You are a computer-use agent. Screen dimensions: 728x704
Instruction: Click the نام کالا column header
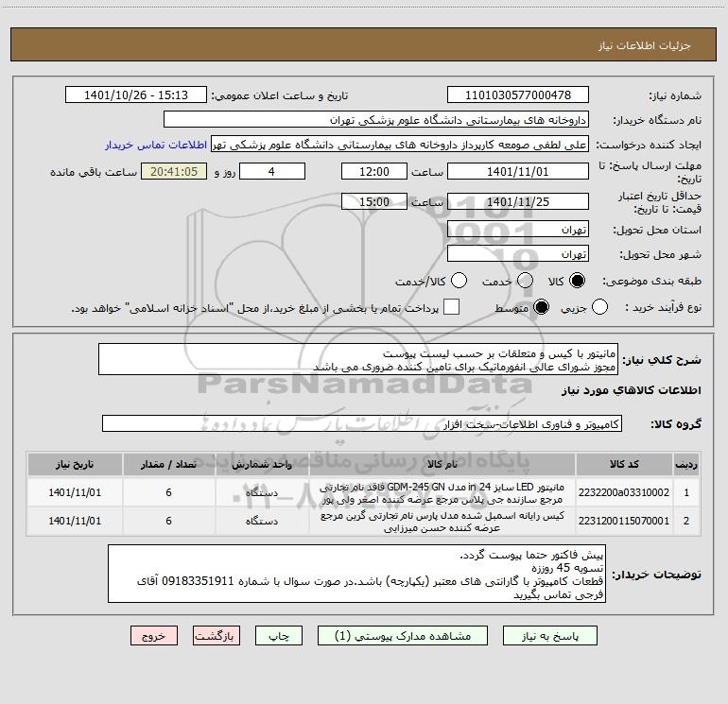(x=442, y=465)
